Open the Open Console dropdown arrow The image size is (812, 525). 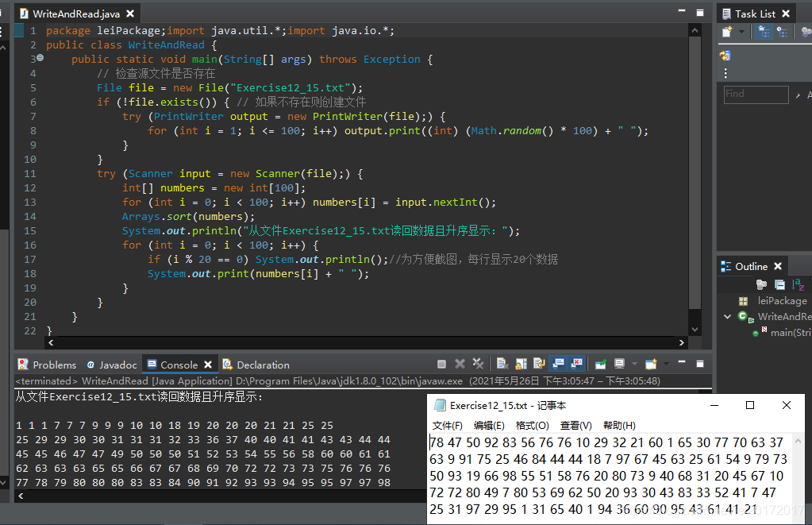tap(666, 364)
